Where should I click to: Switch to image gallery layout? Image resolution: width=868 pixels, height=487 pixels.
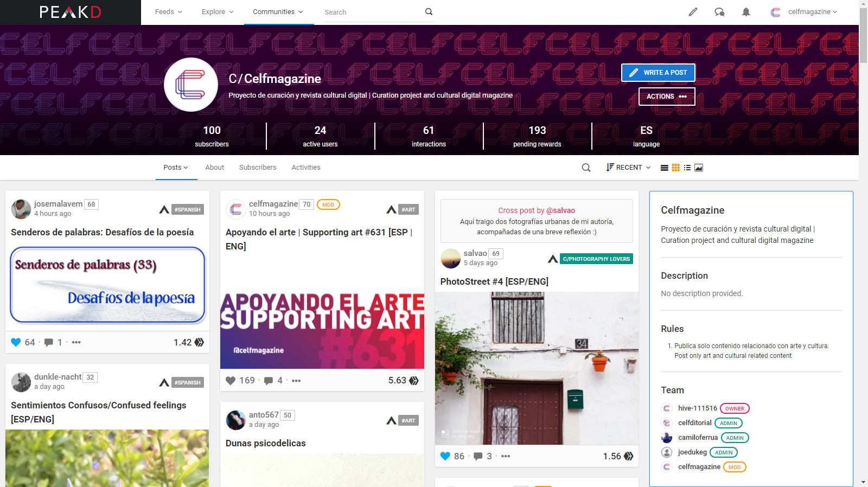pyautogui.click(x=699, y=168)
